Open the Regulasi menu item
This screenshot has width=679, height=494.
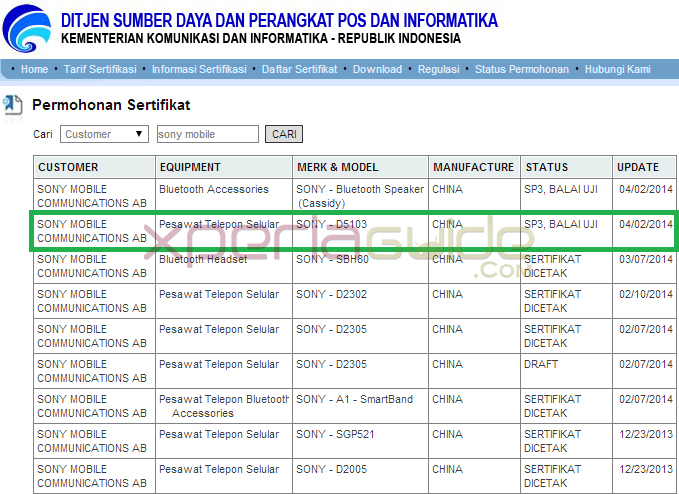[x=439, y=69]
